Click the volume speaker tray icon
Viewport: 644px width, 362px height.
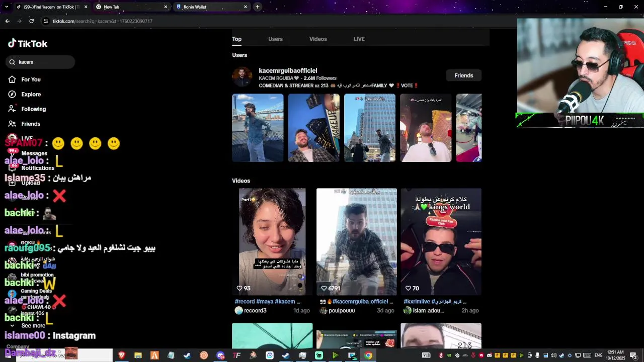click(553, 355)
